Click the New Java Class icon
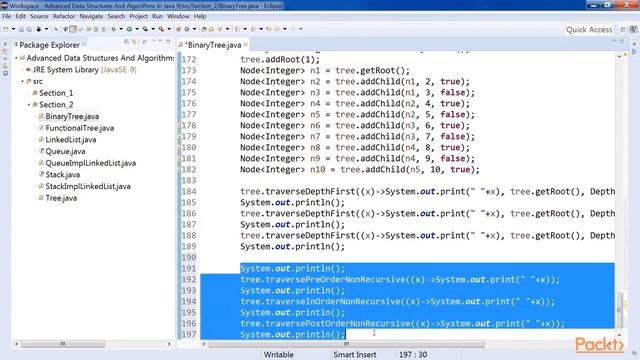 tap(187, 29)
